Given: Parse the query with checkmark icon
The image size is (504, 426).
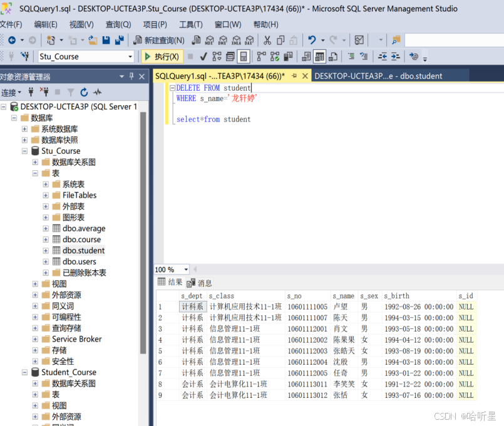Looking at the screenshot, I should [203, 56].
